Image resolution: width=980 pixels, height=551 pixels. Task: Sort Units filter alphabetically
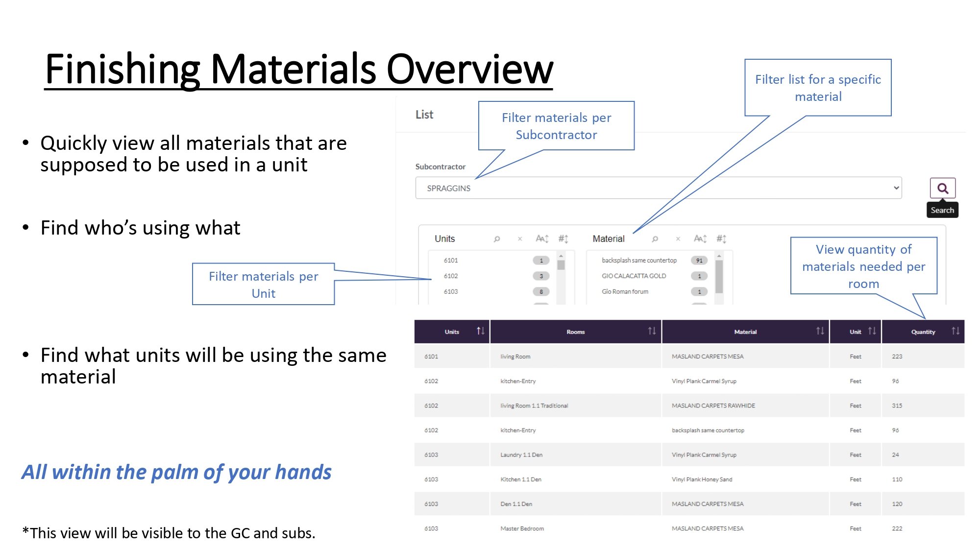[542, 239]
